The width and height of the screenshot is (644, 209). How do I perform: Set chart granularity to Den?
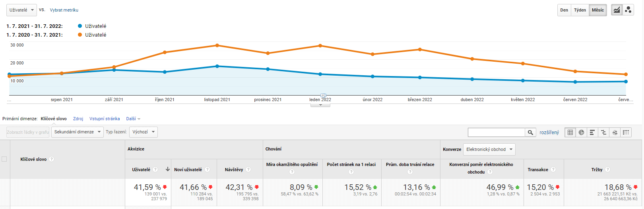click(x=564, y=10)
